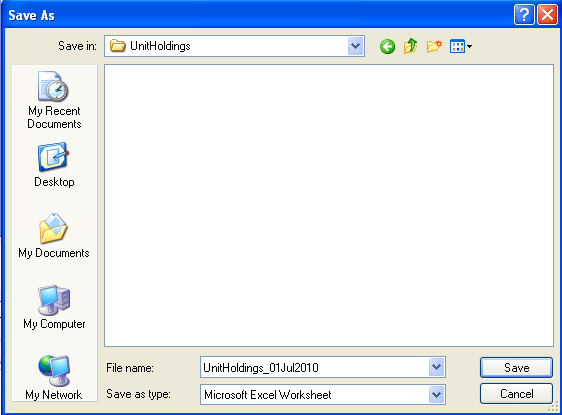
Task: Go up one folder level
Action: (x=410, y=46)
